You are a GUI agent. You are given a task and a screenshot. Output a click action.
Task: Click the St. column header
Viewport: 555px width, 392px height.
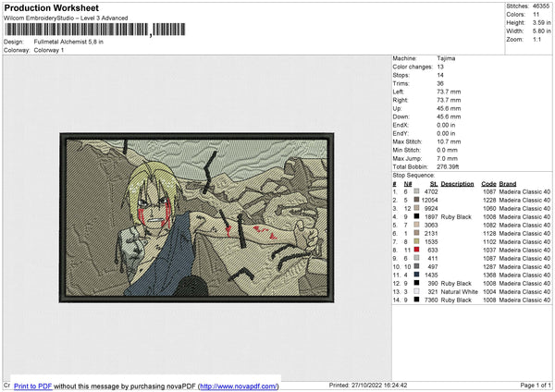pyautogui.click(x=434, y=184)
